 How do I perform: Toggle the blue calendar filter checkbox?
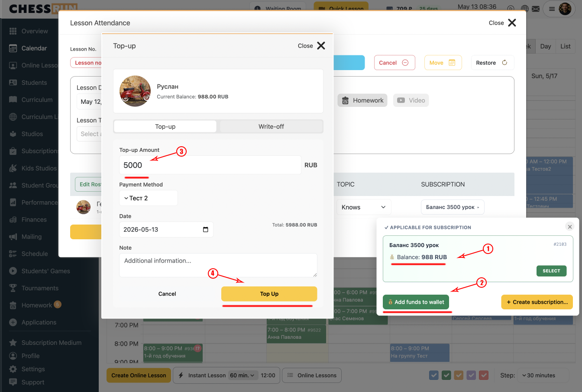[434, 375]
